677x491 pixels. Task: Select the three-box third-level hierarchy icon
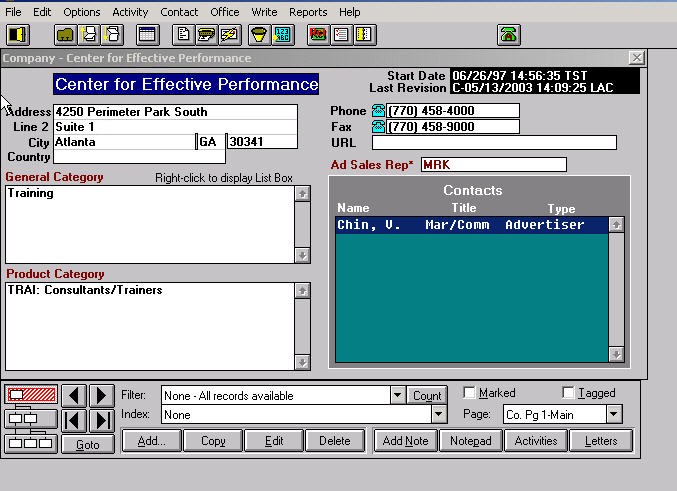(x=31, y=443)
